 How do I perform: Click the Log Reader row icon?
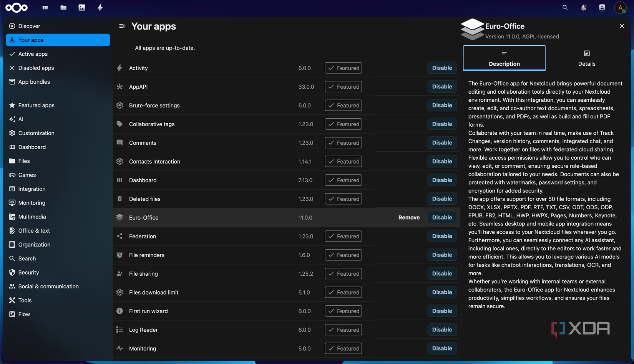tap(119, 330)
